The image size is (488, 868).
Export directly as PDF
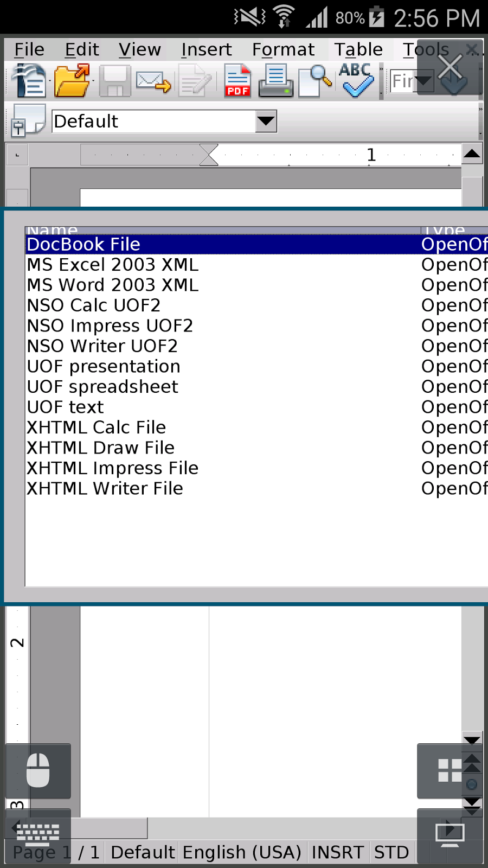click(x=237, y=81)
